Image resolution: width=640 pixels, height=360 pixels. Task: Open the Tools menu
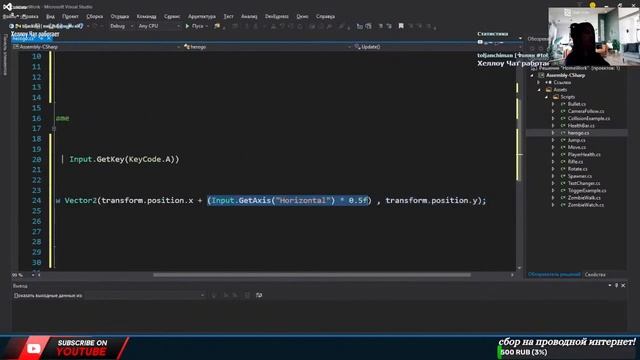coord(172,16)
